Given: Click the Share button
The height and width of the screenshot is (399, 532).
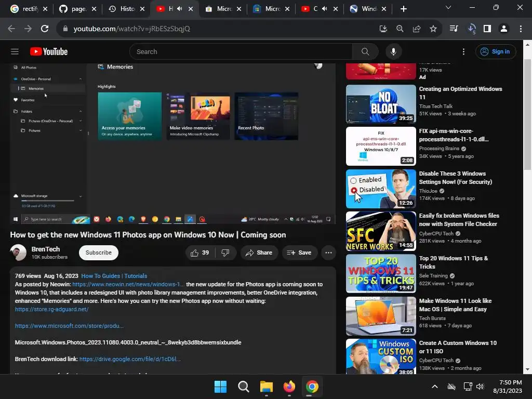Looking at the screenshot, I should coord(259,253).
